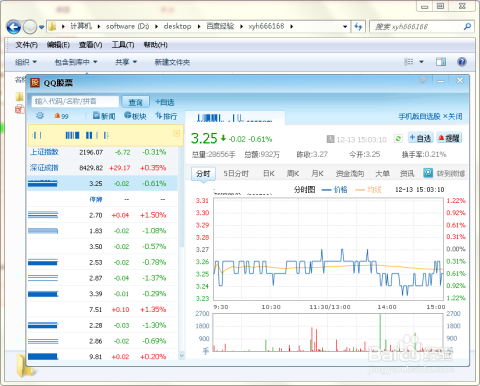Click the blue back navigation arrow
Screen dimensions: 480x386
[14, 27]
